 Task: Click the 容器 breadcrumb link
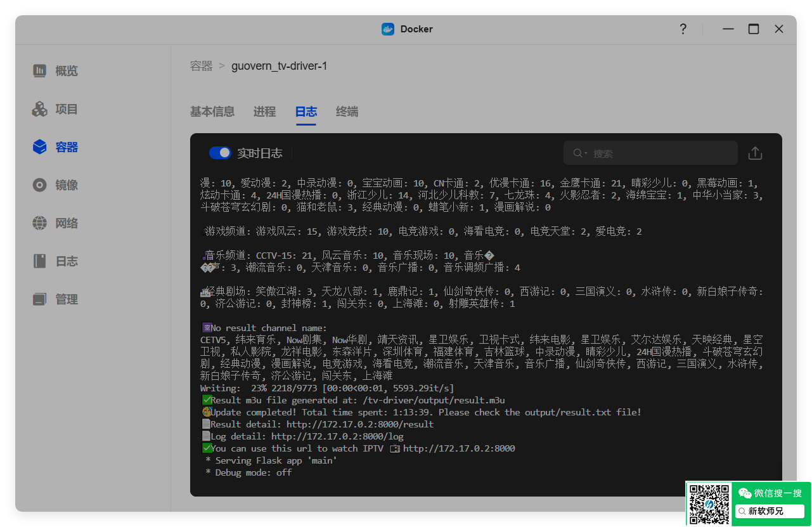pos(201,66)
